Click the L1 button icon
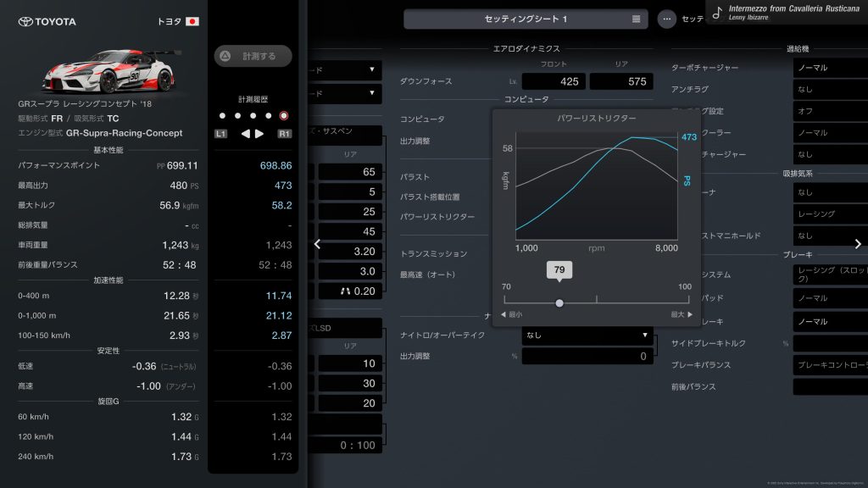868x488 pixels. tap(221, 133)
